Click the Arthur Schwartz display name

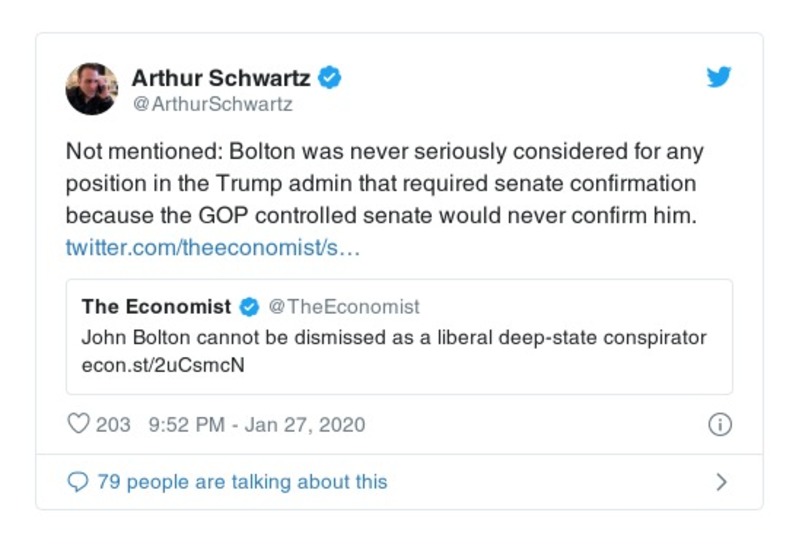coord(220,77)
